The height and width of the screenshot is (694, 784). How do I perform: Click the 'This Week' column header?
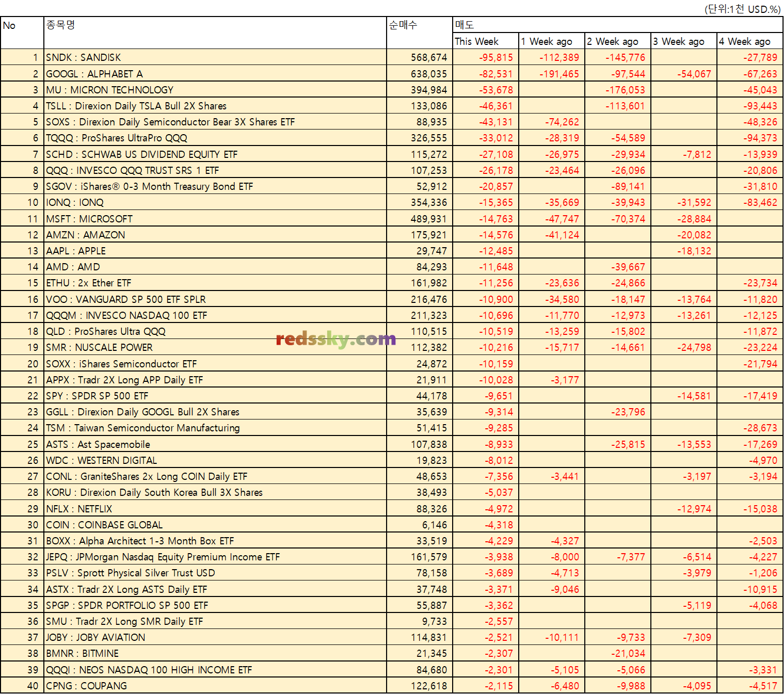tap(486, 41)
